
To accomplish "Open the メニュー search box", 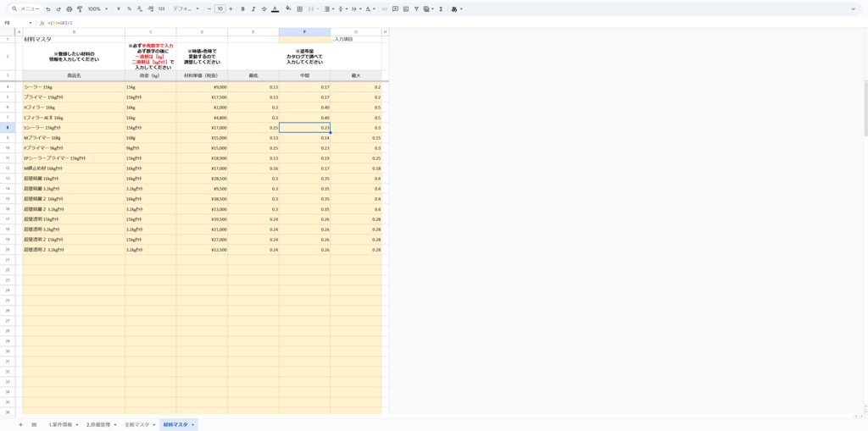I will (x=26, y=8).
